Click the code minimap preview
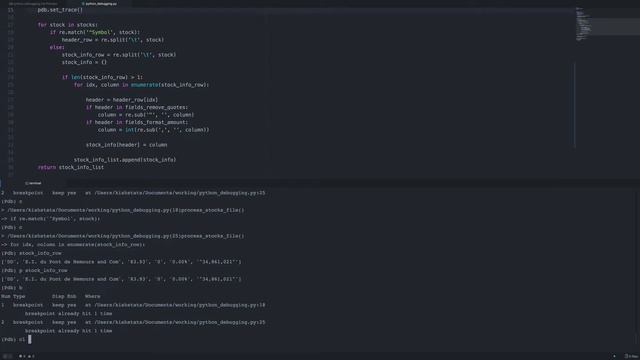This screenshot has height=360, width=640. coord(583,24)
